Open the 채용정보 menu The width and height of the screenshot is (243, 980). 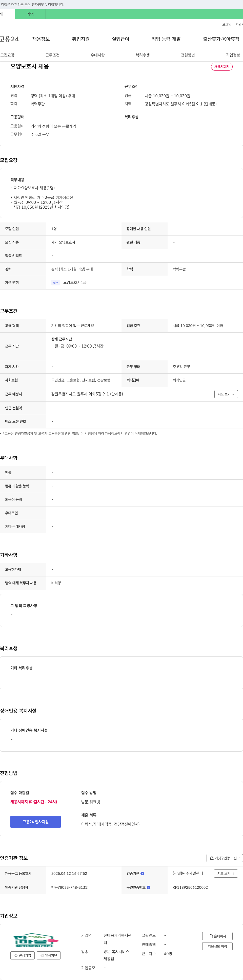41,39
